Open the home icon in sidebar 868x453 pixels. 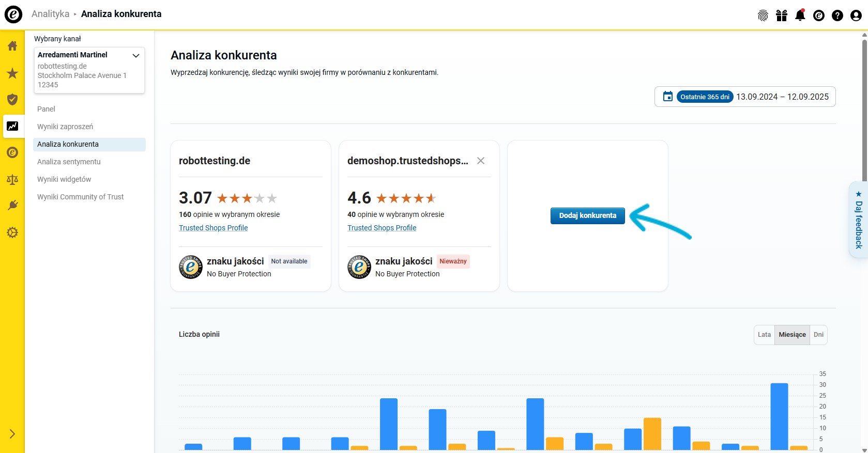12,46
